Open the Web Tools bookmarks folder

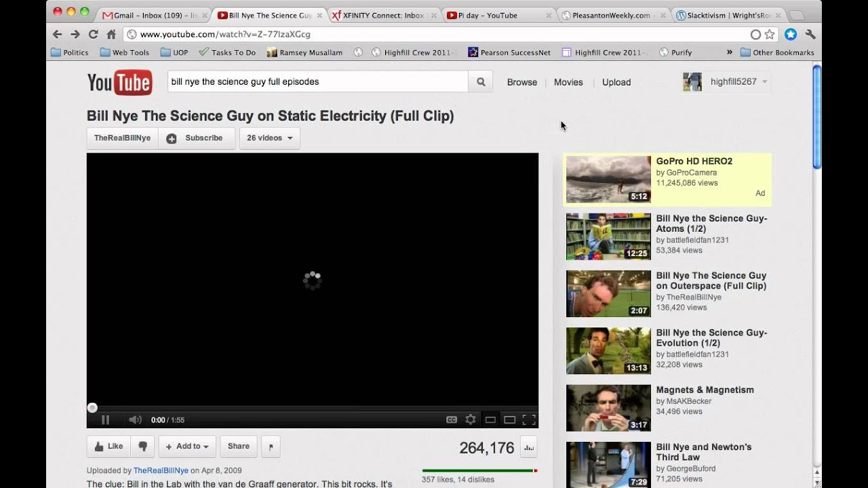pos(125,52)
